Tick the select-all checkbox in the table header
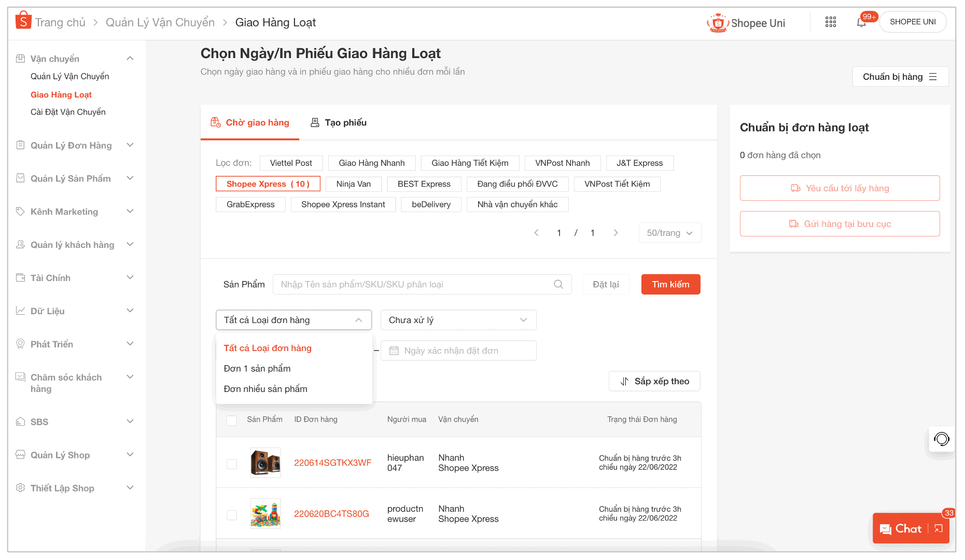Screen dimensions: 965x560 click(x=232, y=421)
